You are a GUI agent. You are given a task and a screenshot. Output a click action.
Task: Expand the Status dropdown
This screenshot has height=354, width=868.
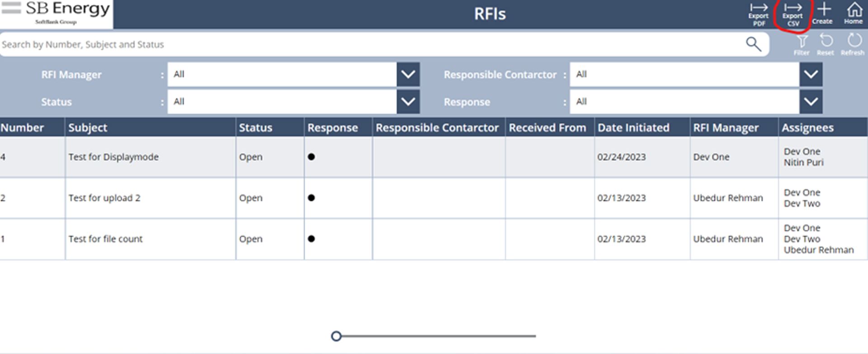[408, 102]
